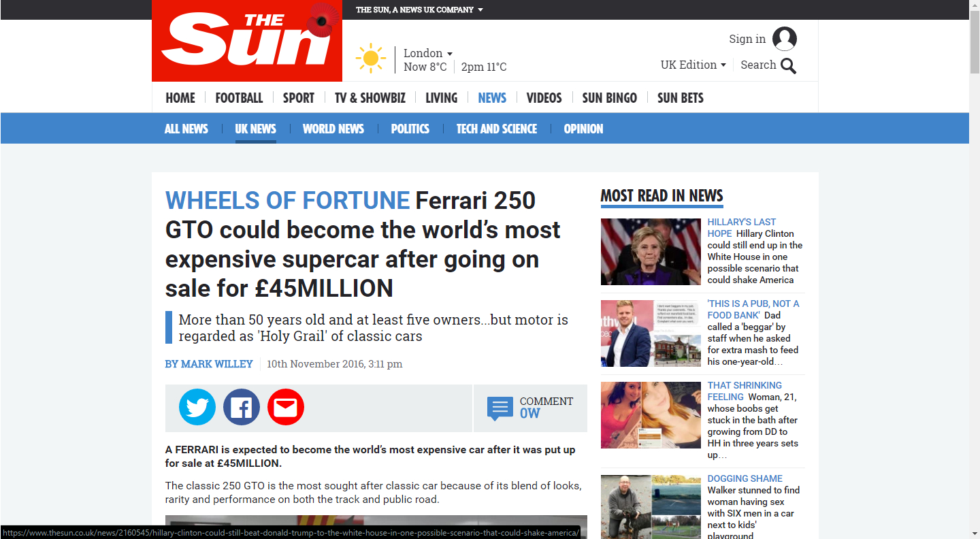The height and width of the screenshot is (539, 980).
Task: Go to HOME in main navigation
Action: click(x=180, y=98)
